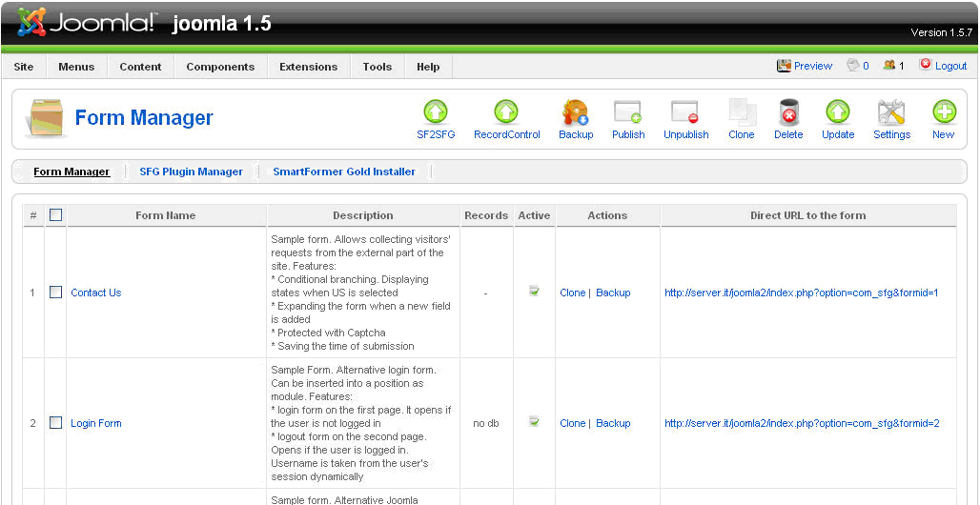Open the Components menu
The height and width of the screenshot is (505, 980).
tap(220, 67)
